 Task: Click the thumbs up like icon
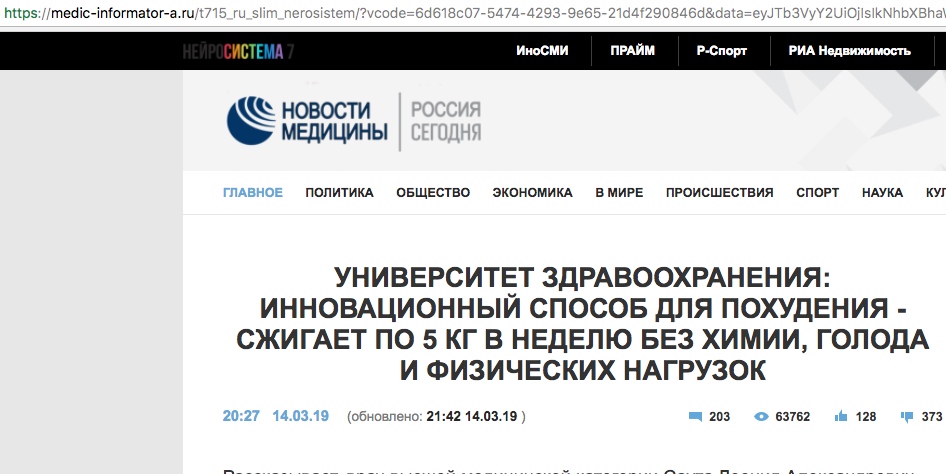(841, 416)
